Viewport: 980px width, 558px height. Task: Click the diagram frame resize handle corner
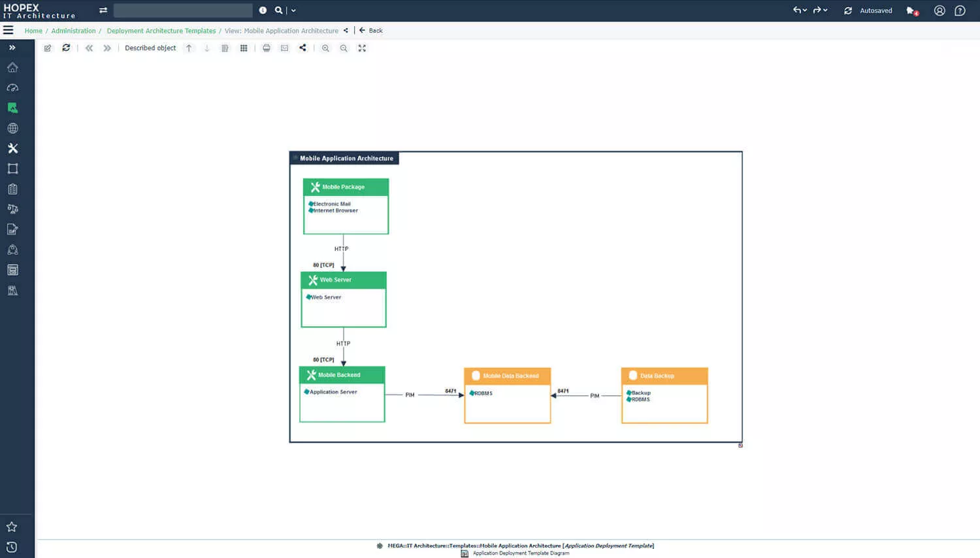tap(740, 445)
